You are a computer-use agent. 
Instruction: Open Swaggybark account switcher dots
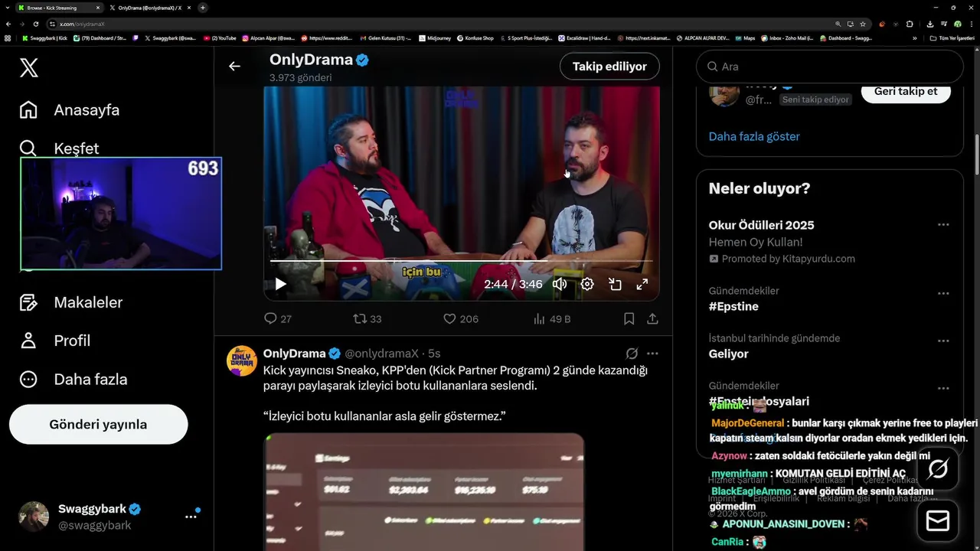click(191, 517)
